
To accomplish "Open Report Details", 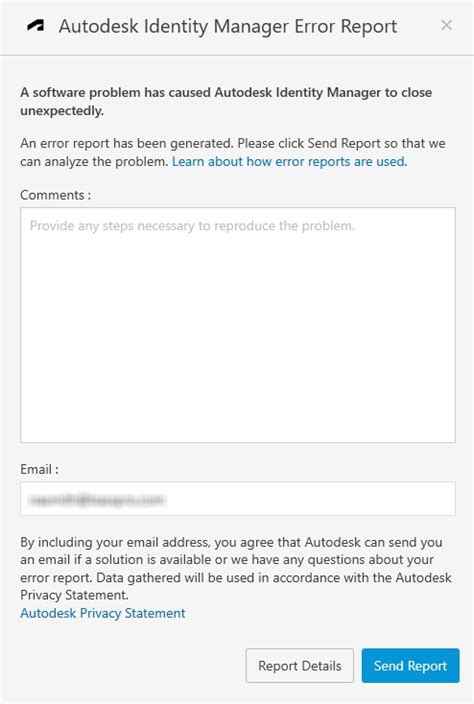I will 300,665.
